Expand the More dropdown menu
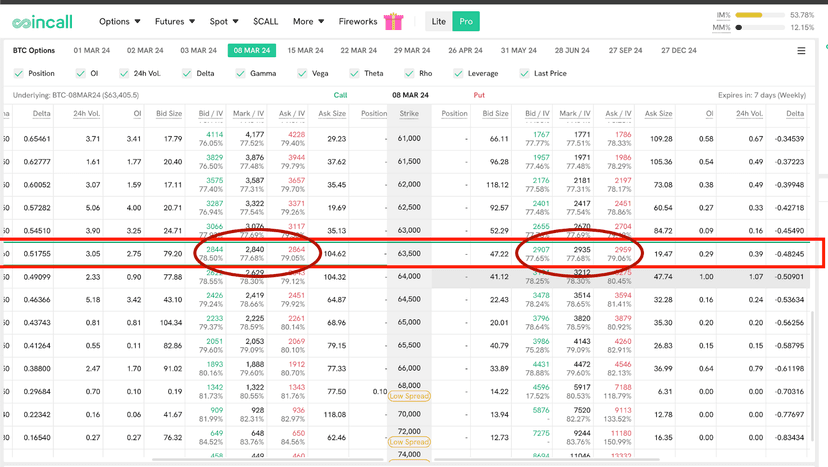Image resolution: width=828 pixels, height=467 pixels. 308,22
